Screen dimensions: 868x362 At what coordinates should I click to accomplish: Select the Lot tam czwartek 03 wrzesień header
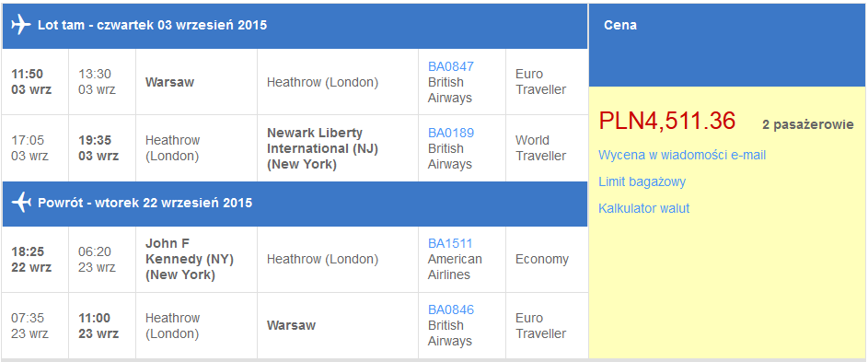[x=295, y=25]
